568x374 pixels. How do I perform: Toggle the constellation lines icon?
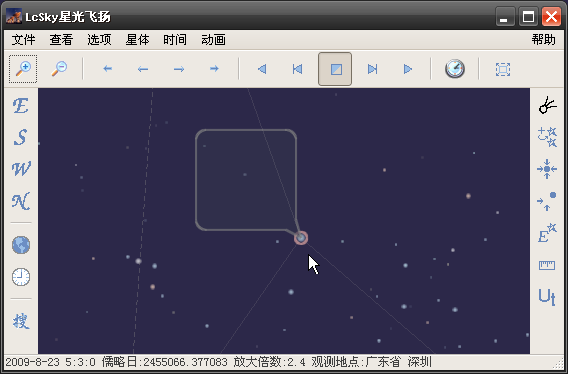point(547,106)
